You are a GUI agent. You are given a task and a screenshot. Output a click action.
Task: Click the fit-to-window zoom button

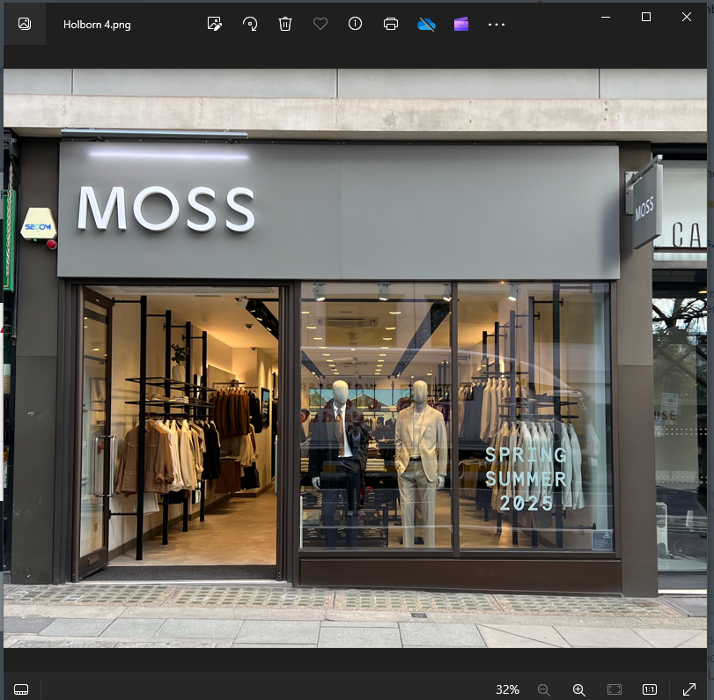click(x=614, y=689)
